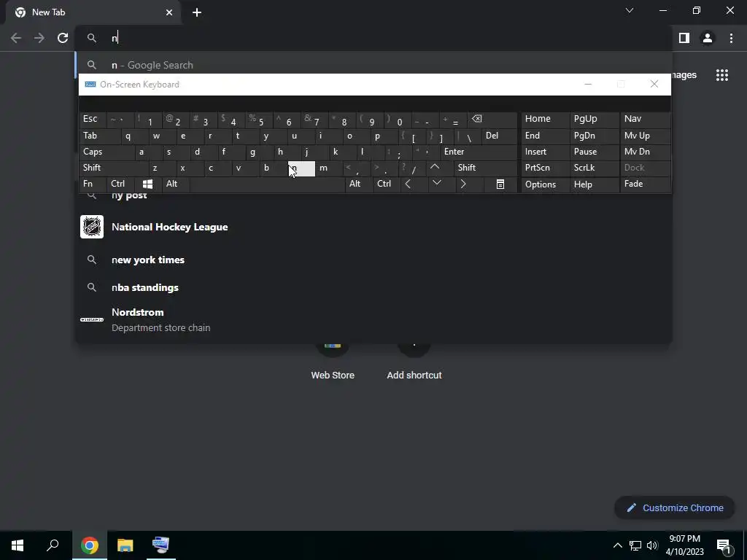Toggle the ScrLk key on keyboard
The image size is (747, 560).
tap(595, 168)
